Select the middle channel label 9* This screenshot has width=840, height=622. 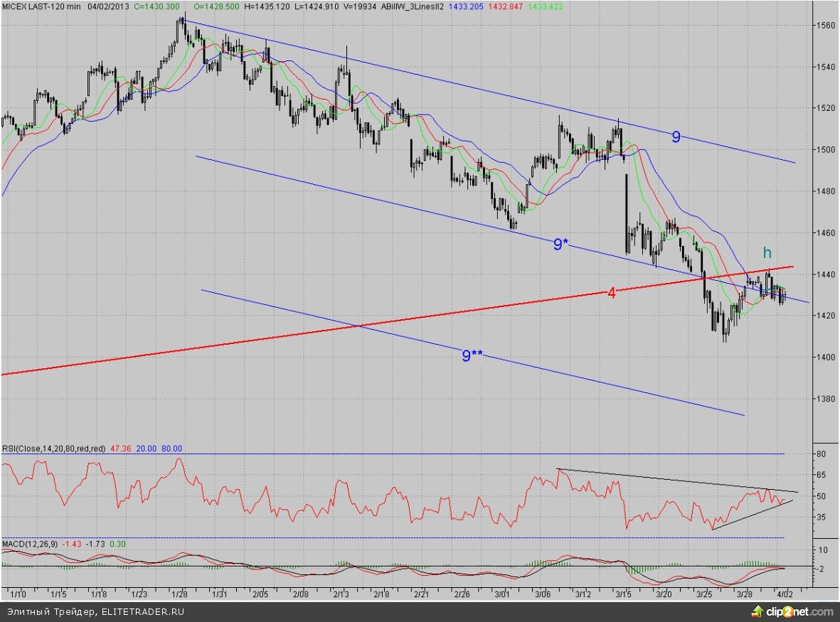[x=560, y=245]
